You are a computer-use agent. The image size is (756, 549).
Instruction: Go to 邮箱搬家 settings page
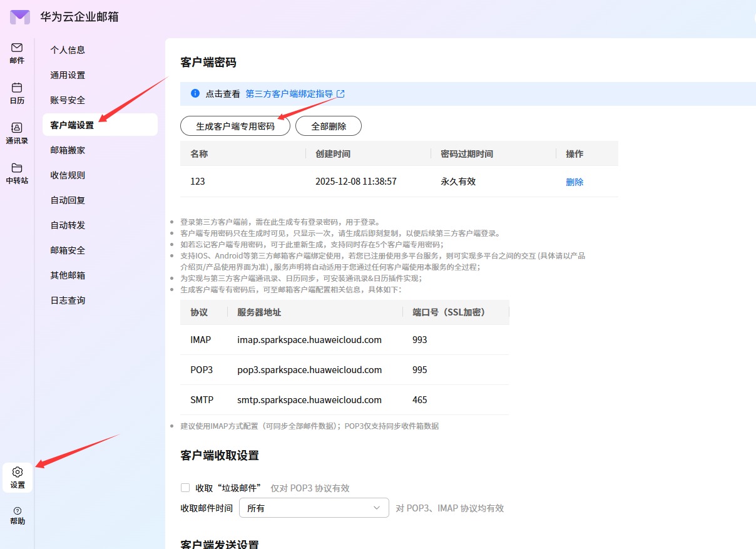pos(68,150)
